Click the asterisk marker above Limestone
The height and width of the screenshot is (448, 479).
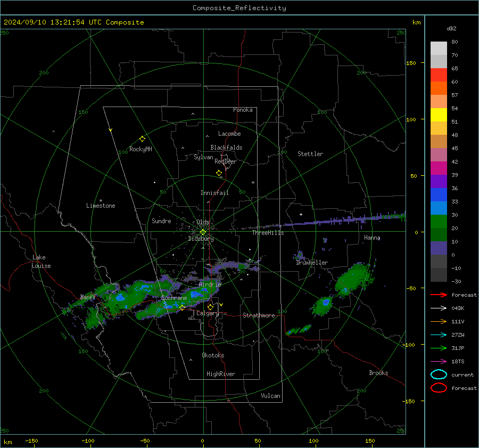pyautogui.click(x=101, y=201)
